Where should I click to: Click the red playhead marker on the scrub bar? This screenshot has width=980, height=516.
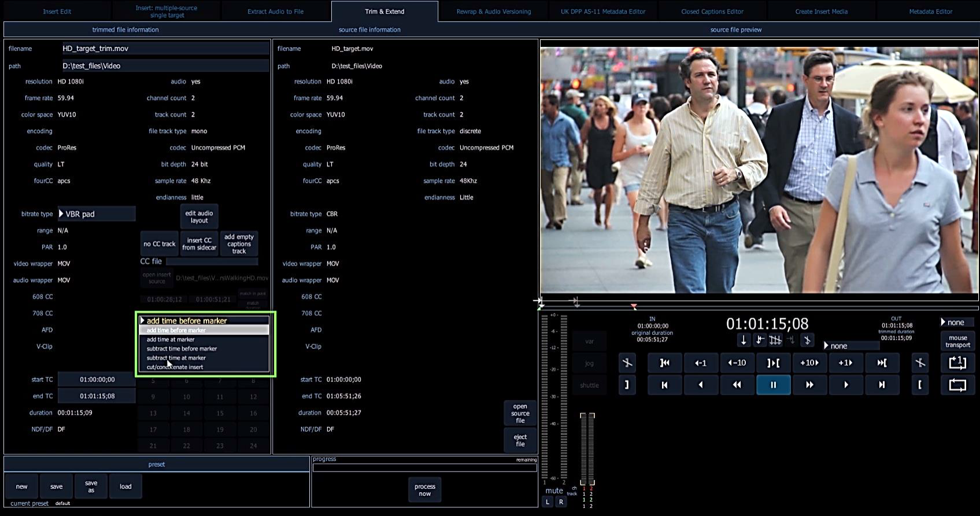click(x=634, y=306)
